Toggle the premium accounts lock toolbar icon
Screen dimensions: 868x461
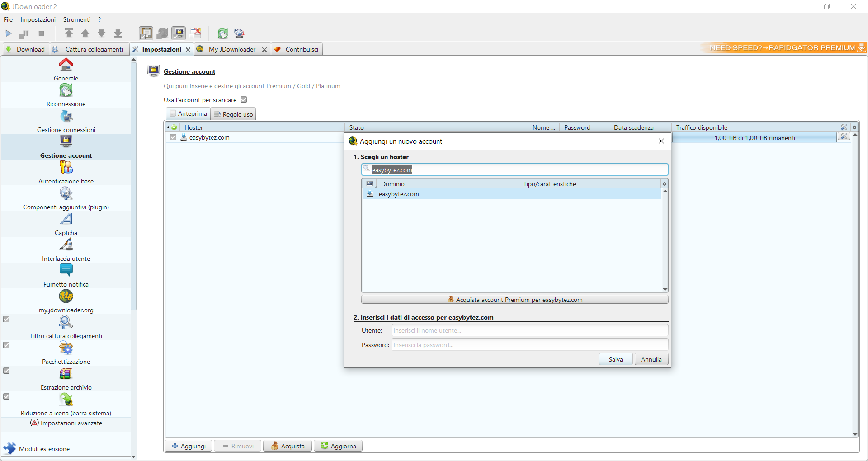179,33
